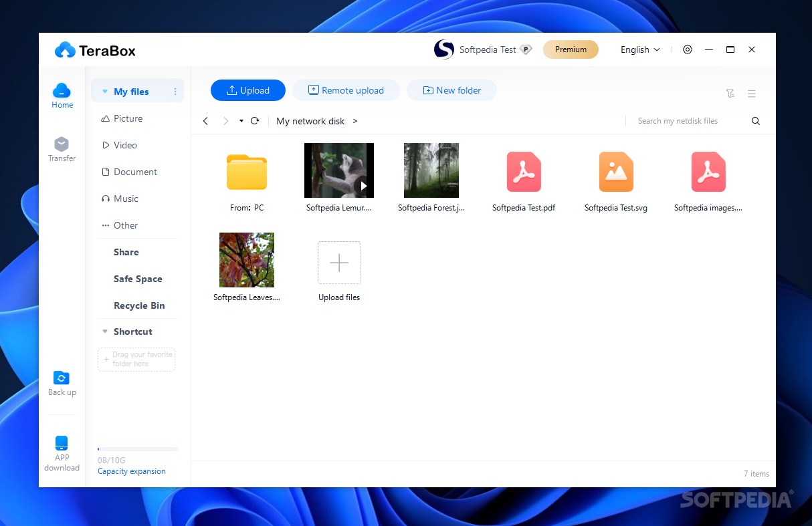Screen dimensions: 812x526
Task: Open the Back up icon
Action: (62, 378)
